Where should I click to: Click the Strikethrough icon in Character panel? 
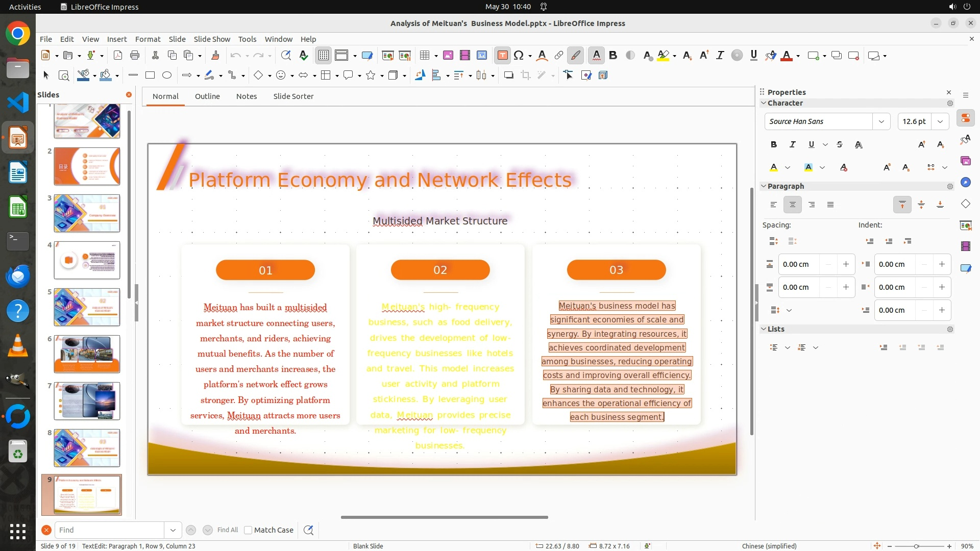point(840,145)
